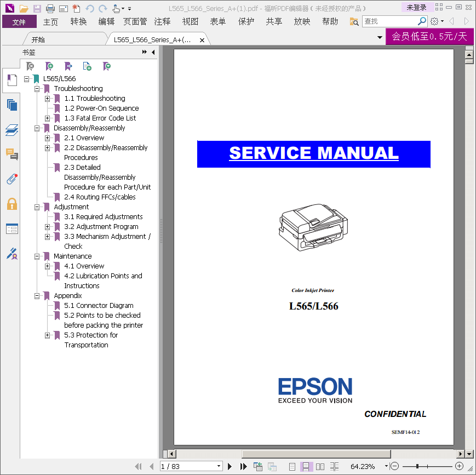Screen dimensions: 476x475
Task: Click the 会员低至0.5元/天 banner
Action: click(x=429, y=37)
